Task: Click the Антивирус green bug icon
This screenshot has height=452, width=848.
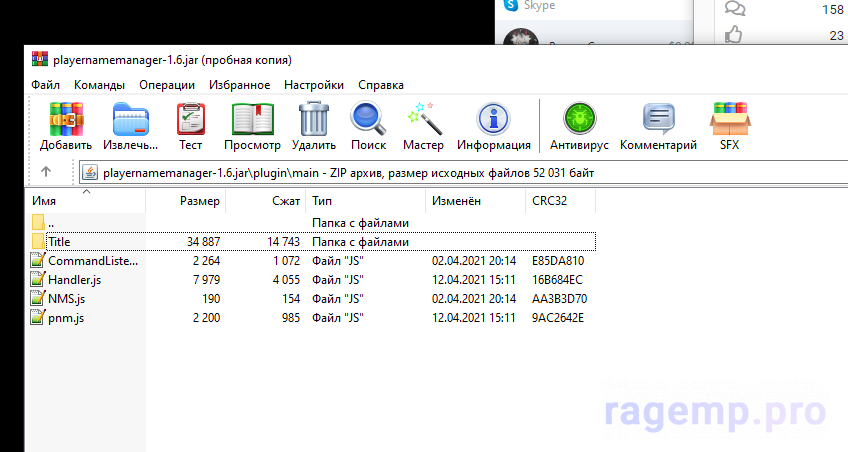Action: [579, 118]
